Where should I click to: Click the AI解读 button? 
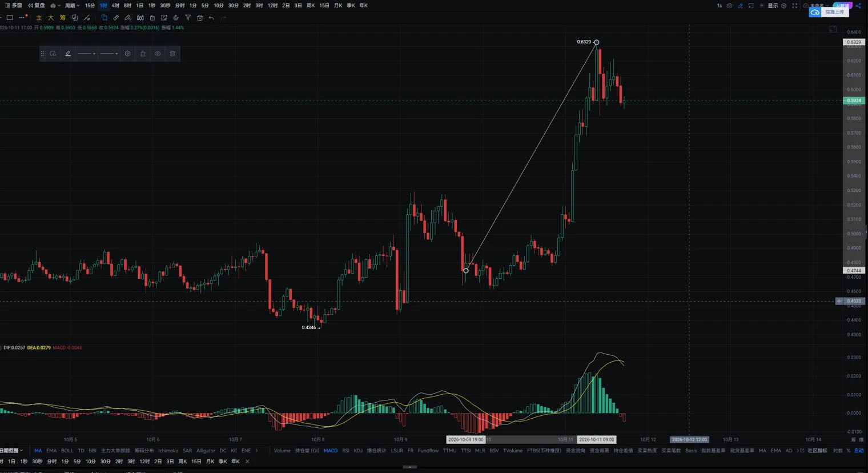point(842,6)
